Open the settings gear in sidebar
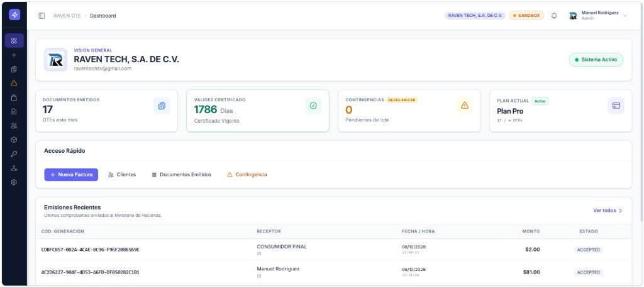The height and width of the screenshot is (288, 644). pyautogui.click(x=14, y=182)
